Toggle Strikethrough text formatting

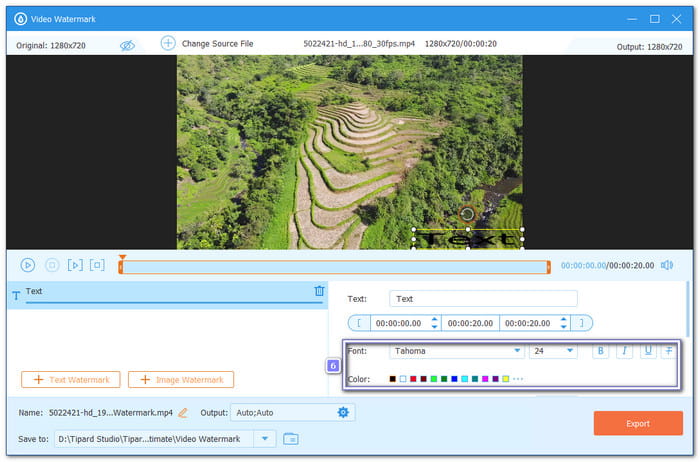(x=669, y=351)
